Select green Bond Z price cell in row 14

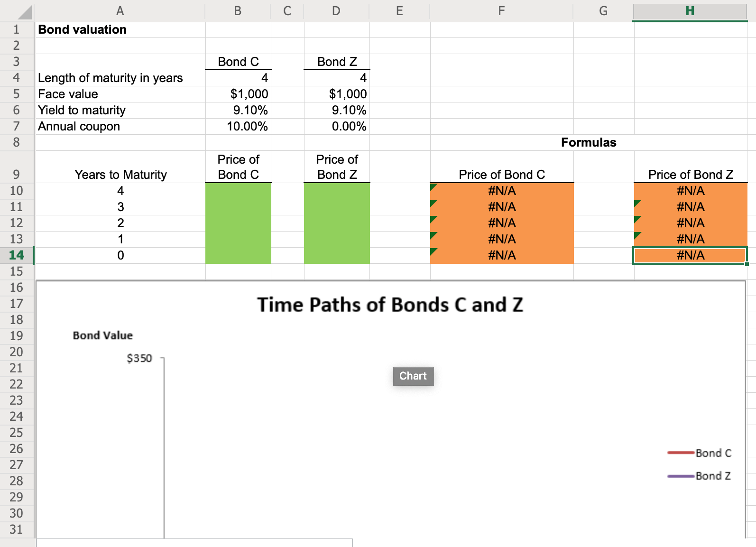click(337, 255)
